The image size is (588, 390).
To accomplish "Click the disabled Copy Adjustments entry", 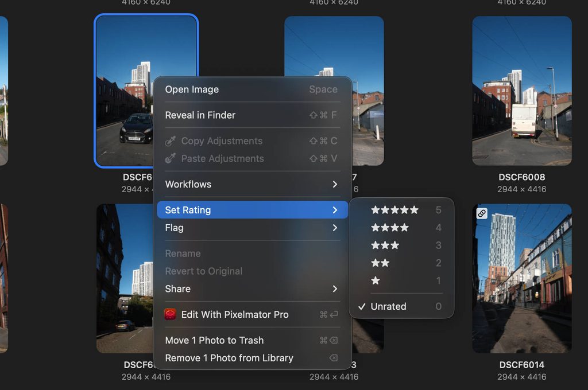I will [x=253, y=141].
